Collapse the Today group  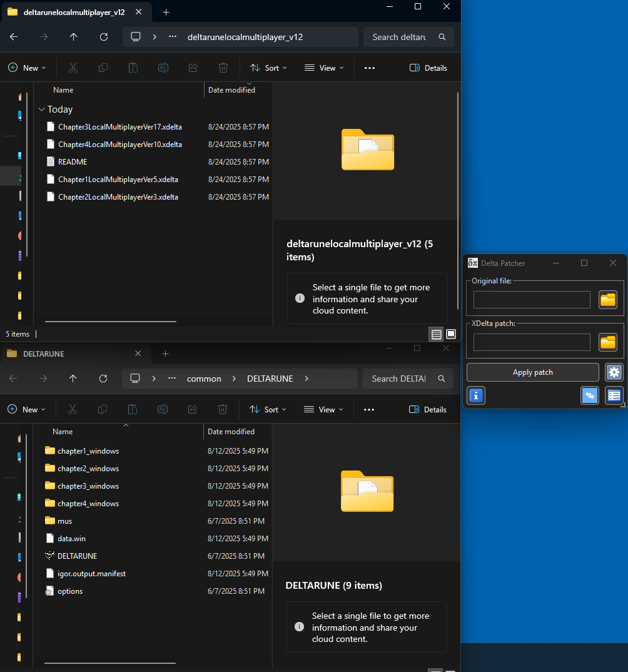tap(41, 109)
